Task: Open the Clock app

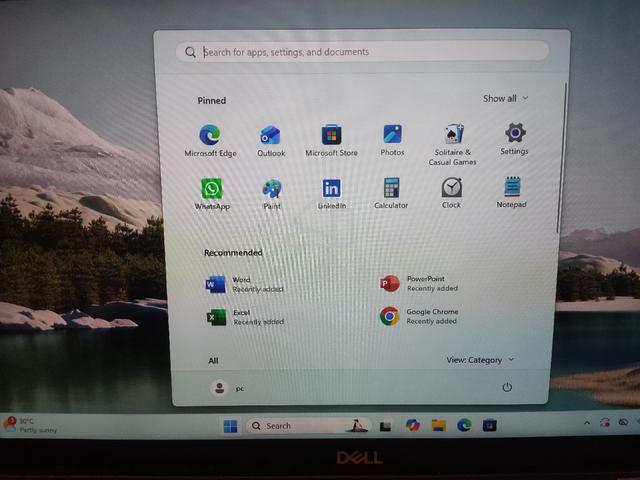Action: (x=451, y=192)
